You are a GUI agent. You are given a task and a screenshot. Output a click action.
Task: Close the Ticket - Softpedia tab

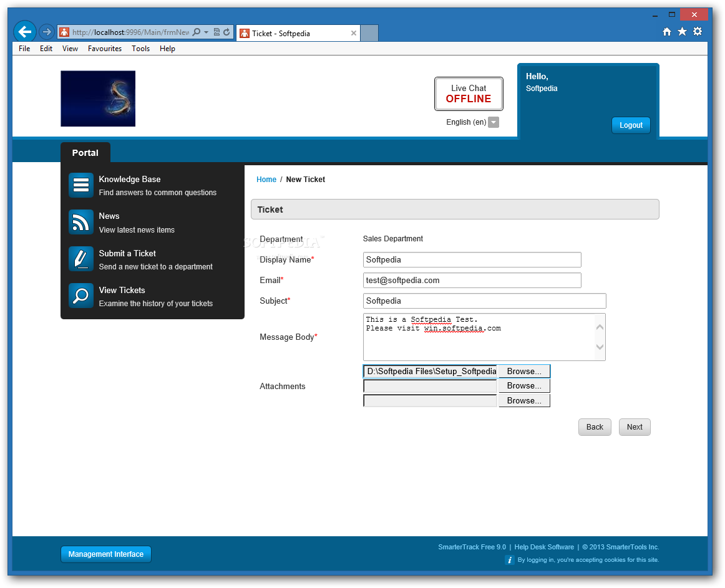pos(354,33)
